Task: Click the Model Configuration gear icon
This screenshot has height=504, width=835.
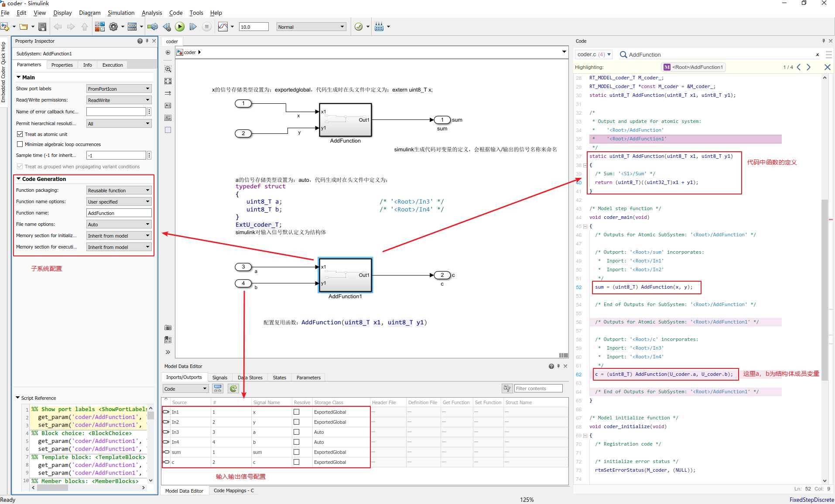Action: pyautogui.click(x=113, y=27)
